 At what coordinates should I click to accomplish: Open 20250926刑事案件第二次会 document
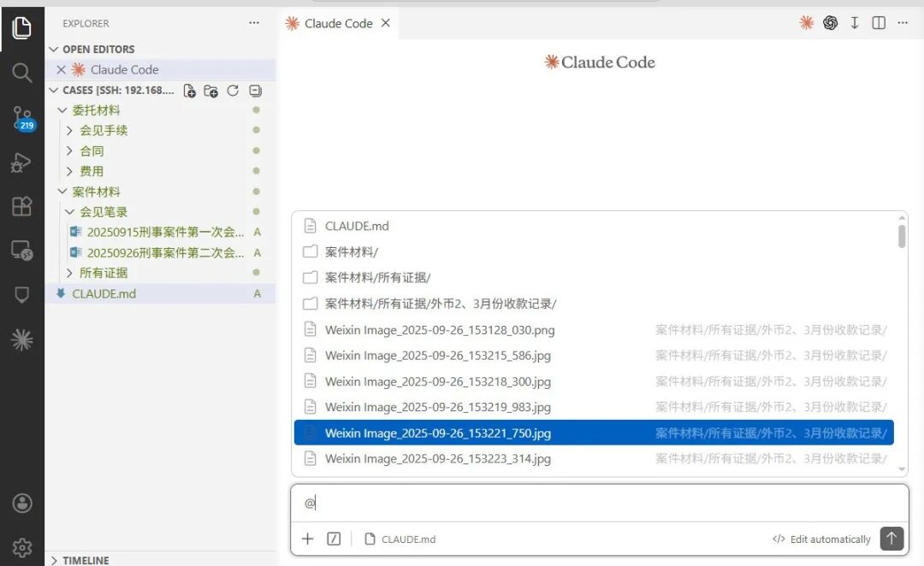pyautogui.click(x=160, y=253)
